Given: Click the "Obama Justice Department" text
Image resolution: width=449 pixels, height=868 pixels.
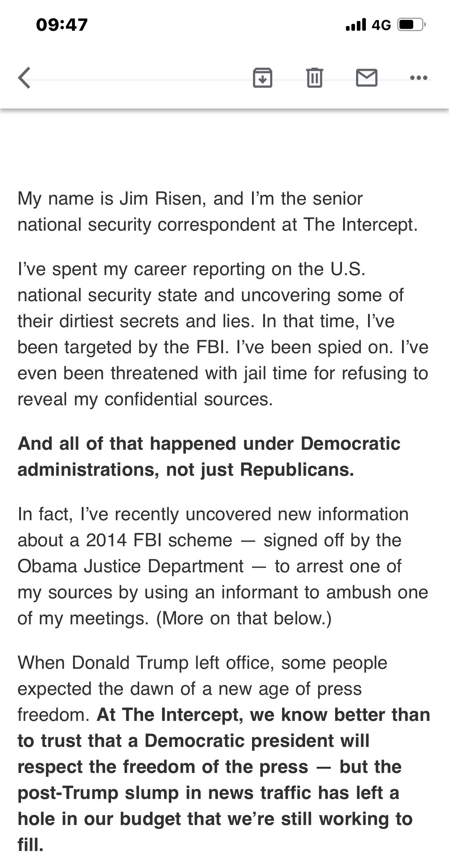Looking at the screenshot, I should [131, 566].
